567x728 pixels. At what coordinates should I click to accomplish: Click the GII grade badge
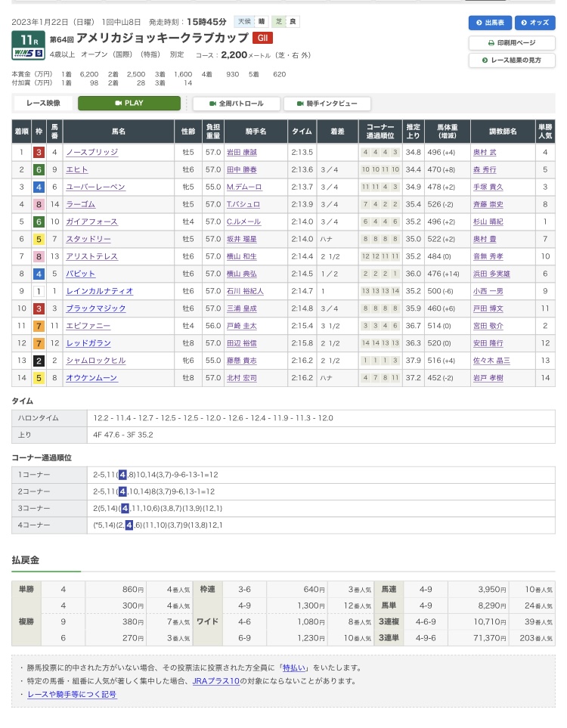coord(262,38)
